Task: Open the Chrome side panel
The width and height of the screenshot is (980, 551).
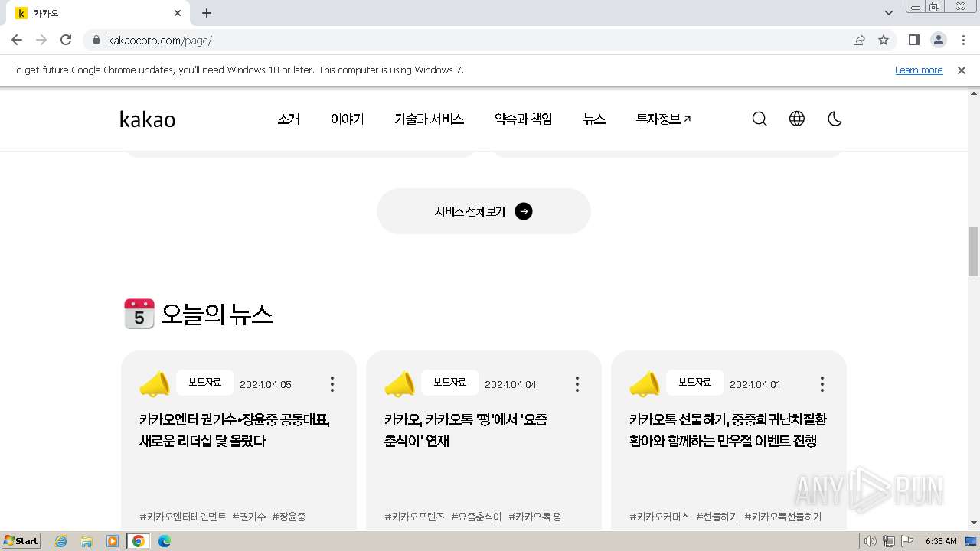Action: (x=913, y=40)
